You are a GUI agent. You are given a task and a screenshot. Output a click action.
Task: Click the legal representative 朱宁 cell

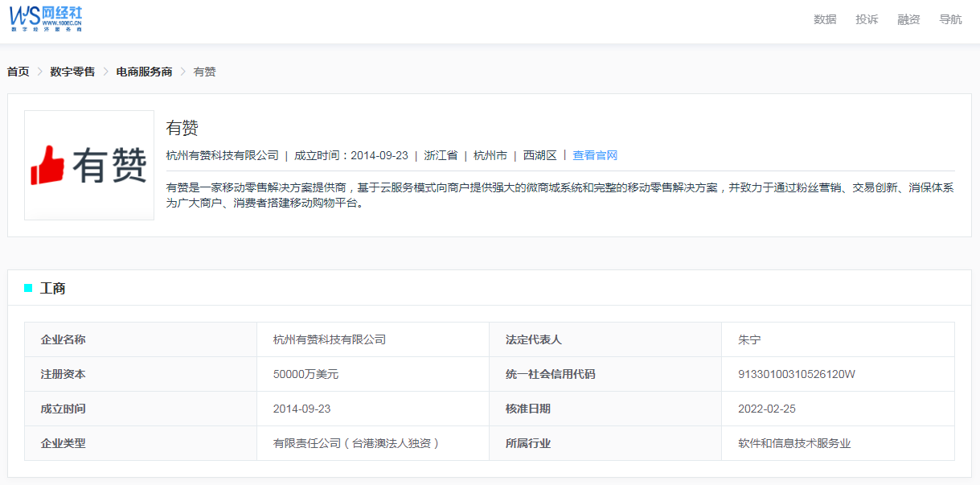749,339
